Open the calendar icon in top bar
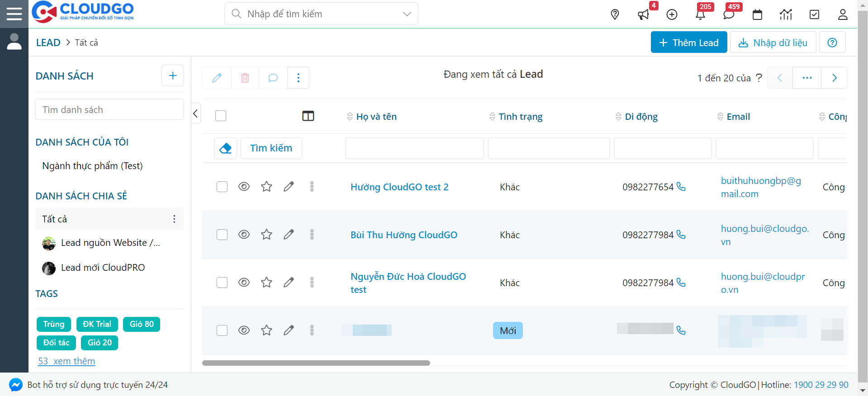Image resolution: width=868 pixels, height=396 pixels. pyautogui.click(x=757, y=14)
